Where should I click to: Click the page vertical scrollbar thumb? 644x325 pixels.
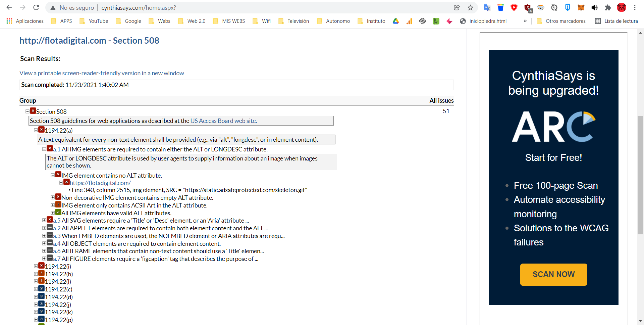[x=640, y=175]
